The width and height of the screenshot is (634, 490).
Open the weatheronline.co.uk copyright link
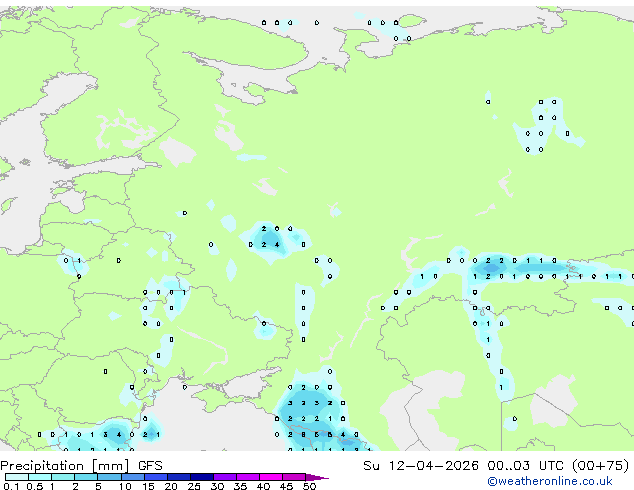pos(550,481)
